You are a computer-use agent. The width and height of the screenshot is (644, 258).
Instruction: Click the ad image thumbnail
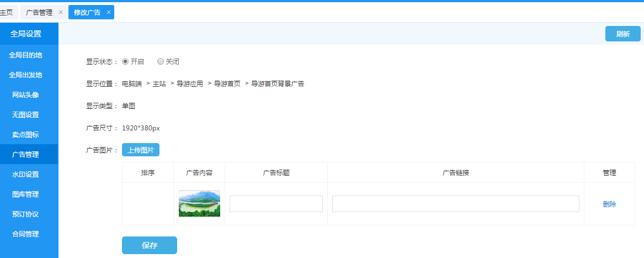click(199, 203)
